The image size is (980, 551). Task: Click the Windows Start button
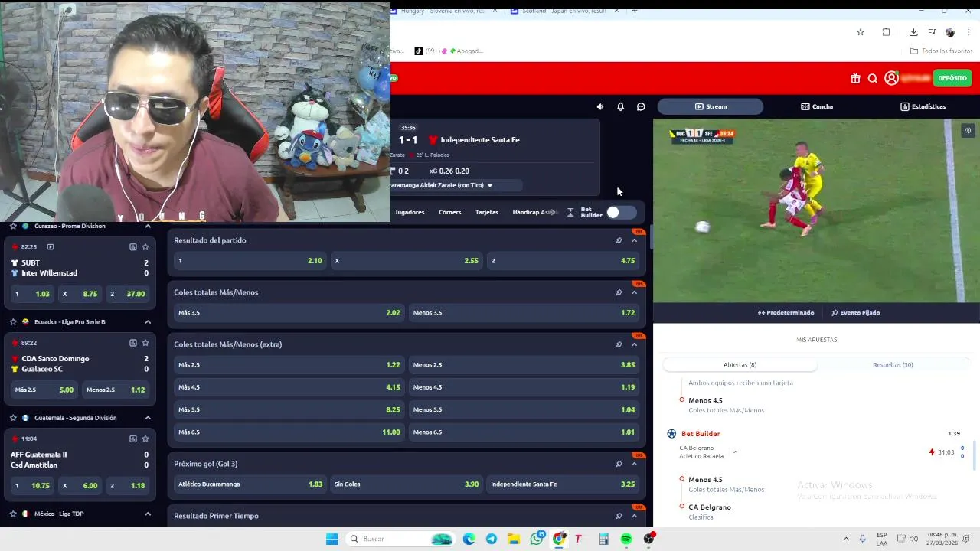tap(332, 539)
